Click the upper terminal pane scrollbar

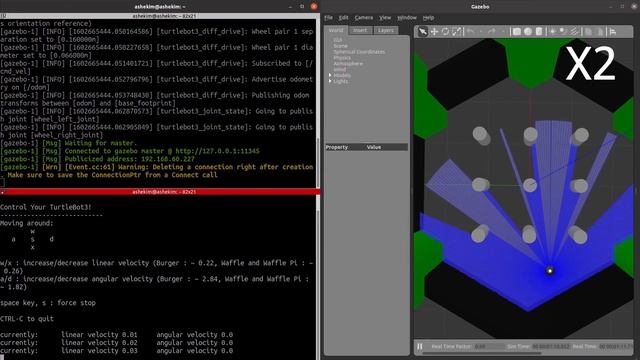(x=318, y=162)
